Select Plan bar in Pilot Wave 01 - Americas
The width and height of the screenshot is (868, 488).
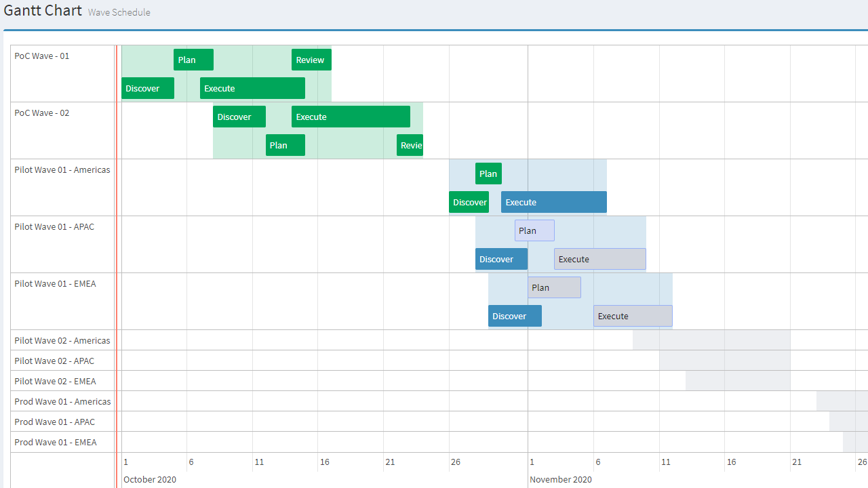pos(488,174)
